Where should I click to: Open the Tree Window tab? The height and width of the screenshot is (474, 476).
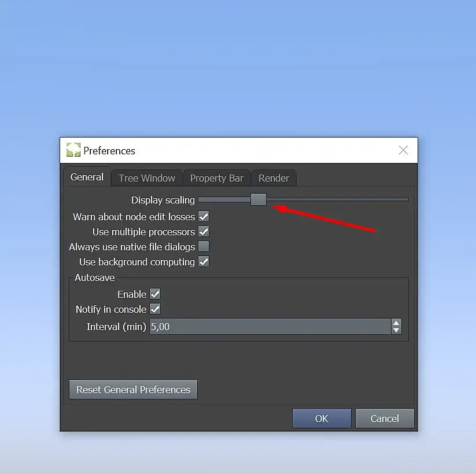click(147, 178)
